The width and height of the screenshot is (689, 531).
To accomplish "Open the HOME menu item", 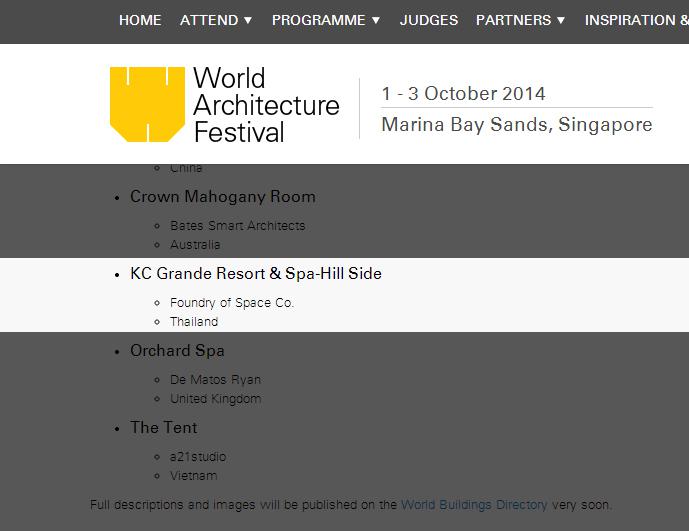I will pos(140,20).
